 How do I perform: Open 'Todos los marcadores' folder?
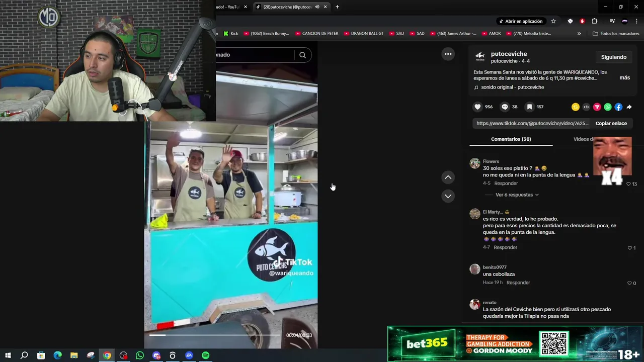click(616, 34)
